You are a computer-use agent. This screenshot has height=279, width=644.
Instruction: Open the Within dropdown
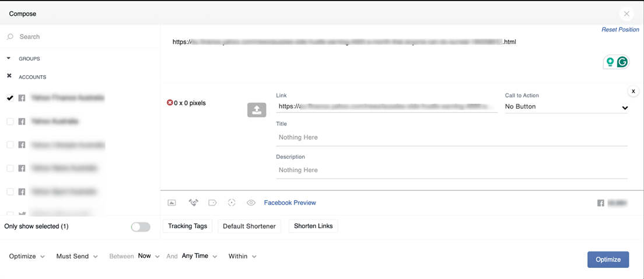click(x=242, y=256)
